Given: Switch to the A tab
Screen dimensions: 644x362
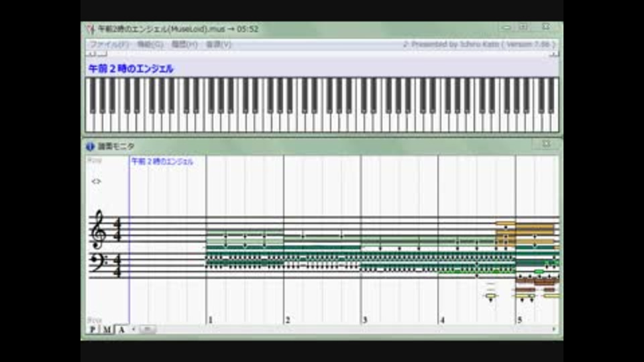Looking at the screenshot, I should coord(121,329).
